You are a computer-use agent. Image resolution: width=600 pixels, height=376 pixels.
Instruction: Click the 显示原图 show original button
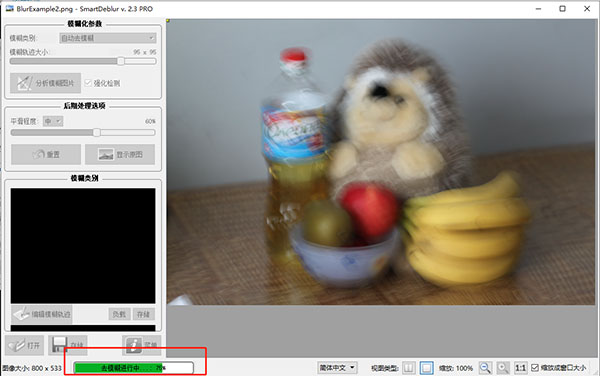point(120,155)
